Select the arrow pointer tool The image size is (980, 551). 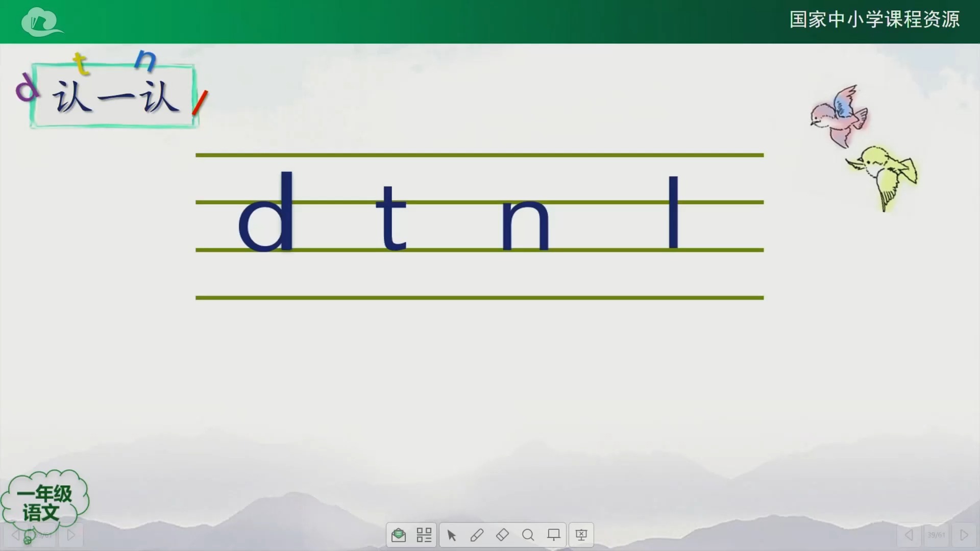(452, 535)
